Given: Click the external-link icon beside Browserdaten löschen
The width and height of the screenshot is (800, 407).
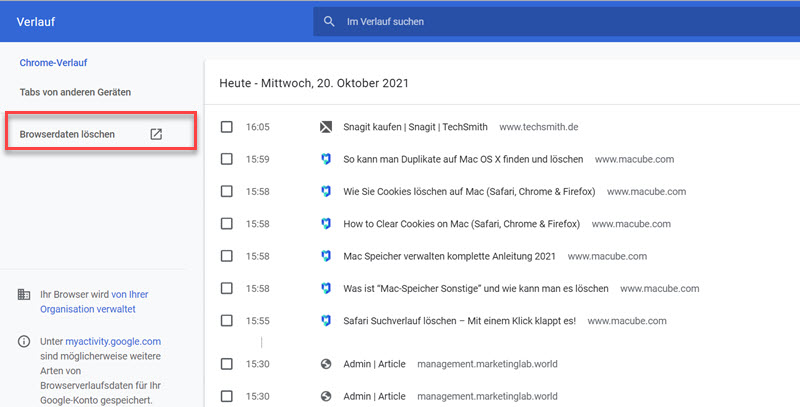Looking at the screenshot, I should (156, 134).
